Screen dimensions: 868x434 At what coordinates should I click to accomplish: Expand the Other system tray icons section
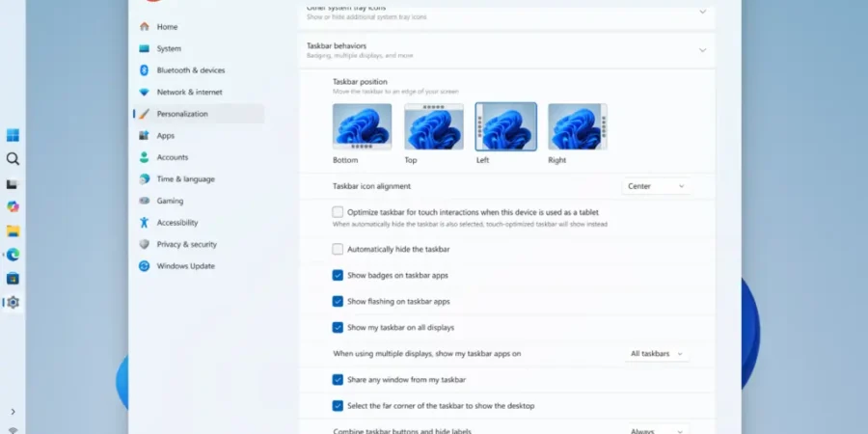point(702,11)
